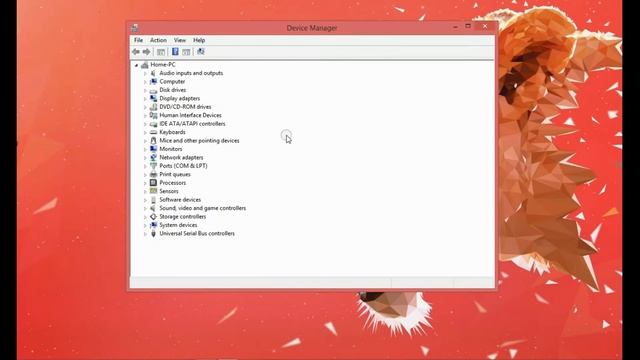Screen dimensions: 640x360
Task: Click the Universal Serial Bus controllers icon
Action: coord(153,233)
